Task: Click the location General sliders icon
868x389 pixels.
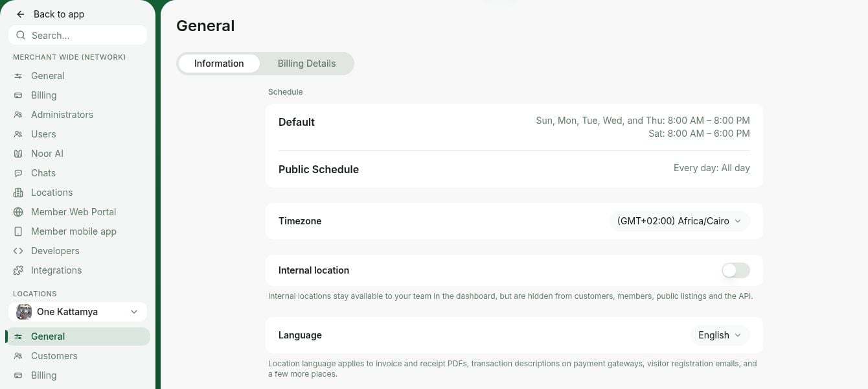Action: (x=18, y=336)
